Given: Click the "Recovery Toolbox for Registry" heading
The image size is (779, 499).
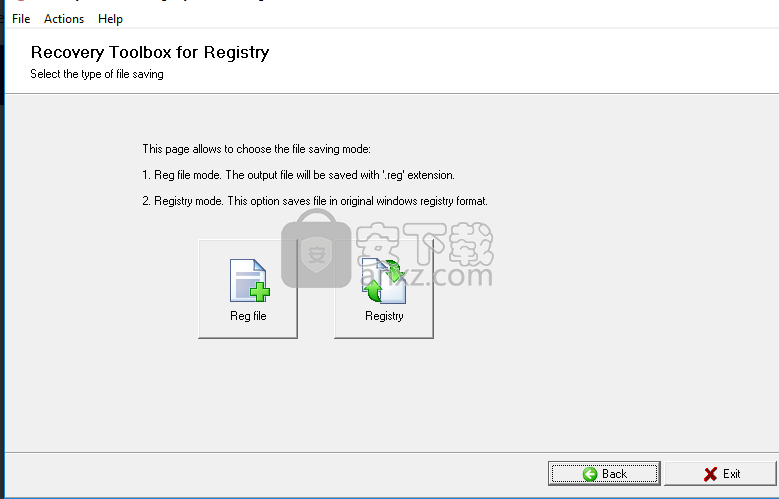Looking at the screenshot, I should click(150, 52).
